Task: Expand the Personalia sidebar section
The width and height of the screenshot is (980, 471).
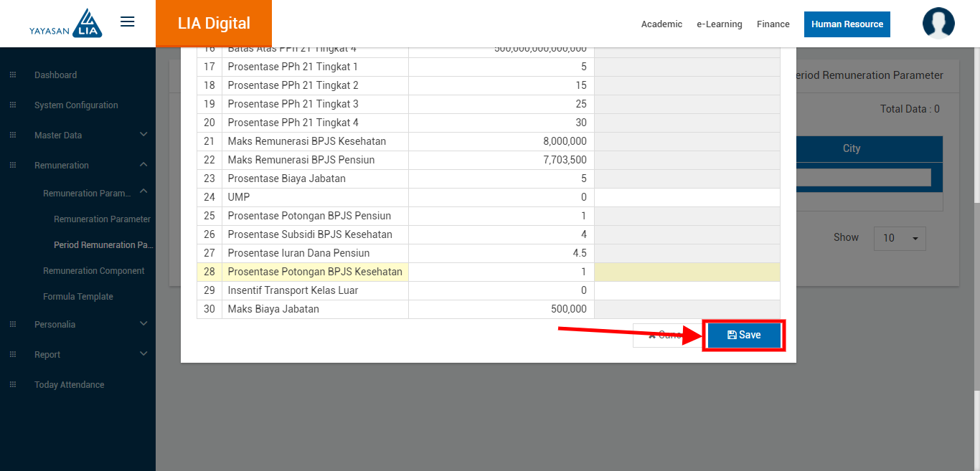Action: [143, 324]
